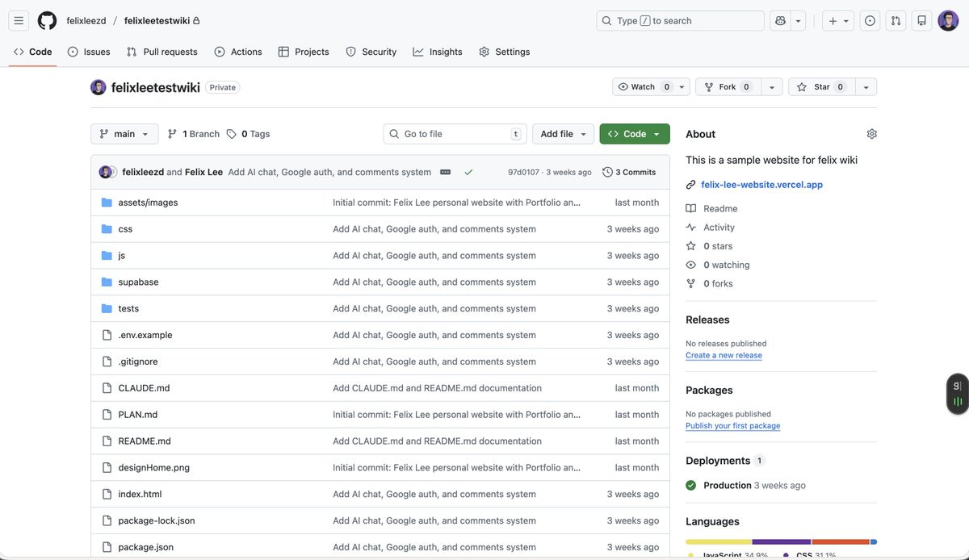Screen dimensions: 969x560
Task: Click file icon of package.json row
Action: (107, 547)
